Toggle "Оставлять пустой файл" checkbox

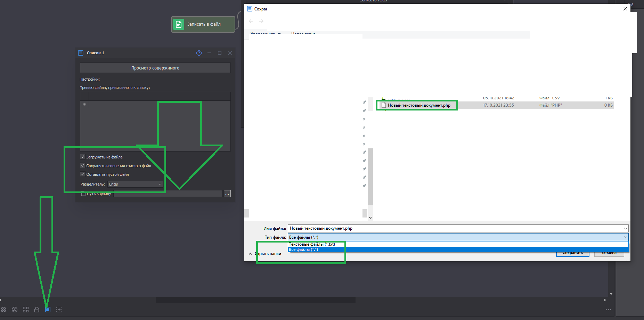pos(83,174)
